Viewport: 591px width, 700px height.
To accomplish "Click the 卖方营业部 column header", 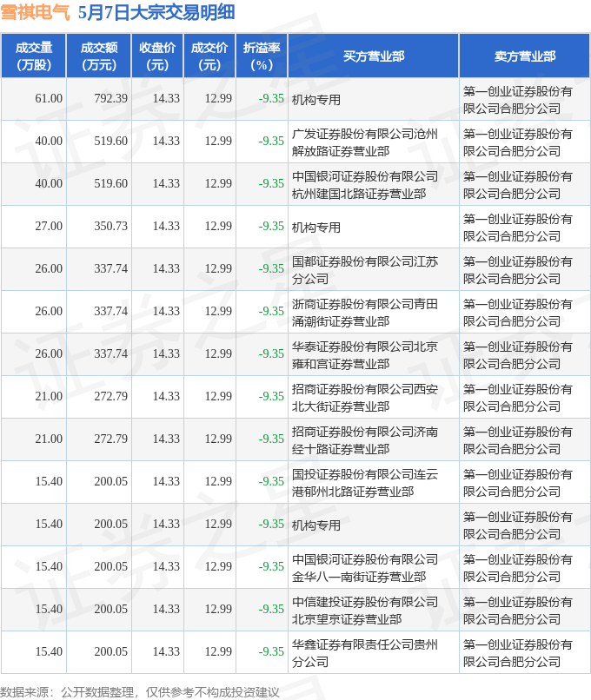I will click(x=524, y=56).
